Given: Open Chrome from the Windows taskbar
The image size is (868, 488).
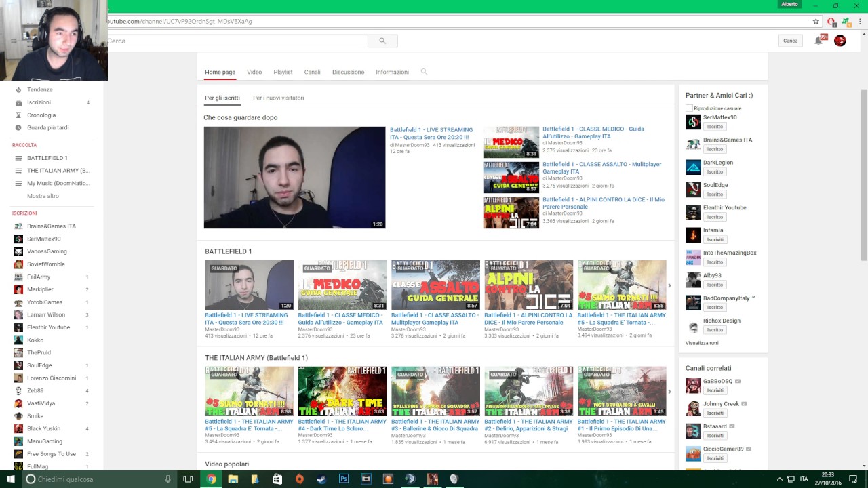Looking at the screenshot, I should click(x=211, y=479).
